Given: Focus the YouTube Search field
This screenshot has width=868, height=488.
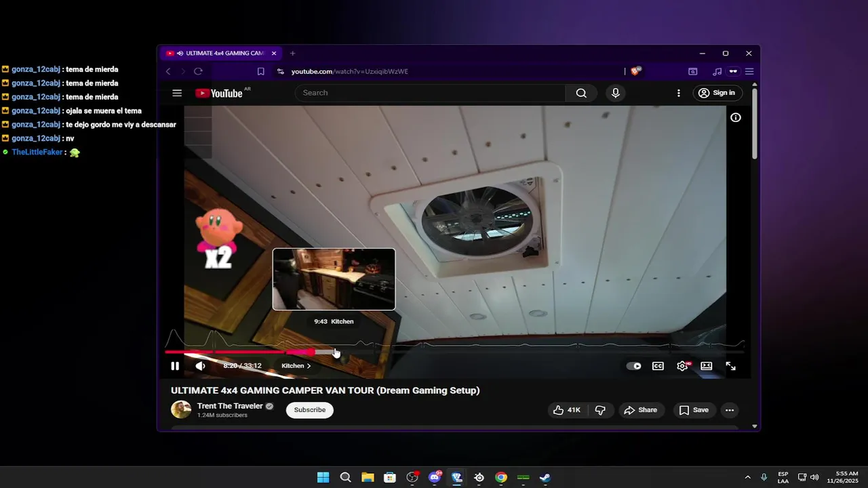Looking at the screenshot, I should pos(430,93).
